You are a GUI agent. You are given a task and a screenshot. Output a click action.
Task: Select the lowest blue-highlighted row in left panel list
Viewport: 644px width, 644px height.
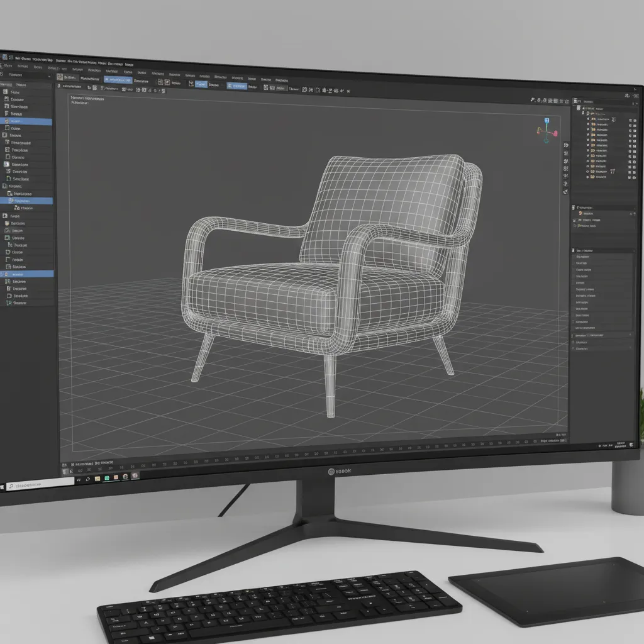click(x=26, y=274)
